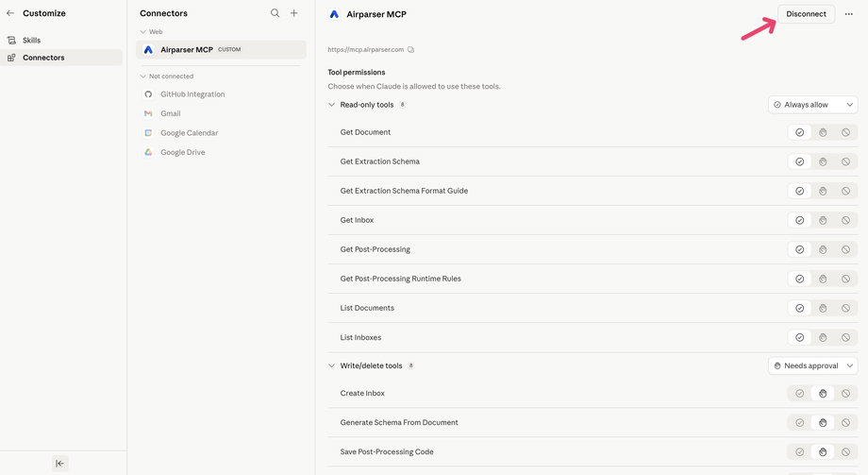This screenshot has width=868, height=475.
Task: Set Get Inbox to always allow
Action: [799, 221]
